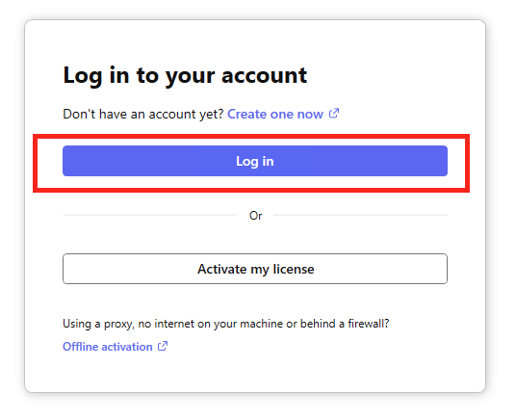The height and width of the screenshot is (420, 516).
Task: Sign in using the highlighted Log in button
Action: [x=255, y=161]
